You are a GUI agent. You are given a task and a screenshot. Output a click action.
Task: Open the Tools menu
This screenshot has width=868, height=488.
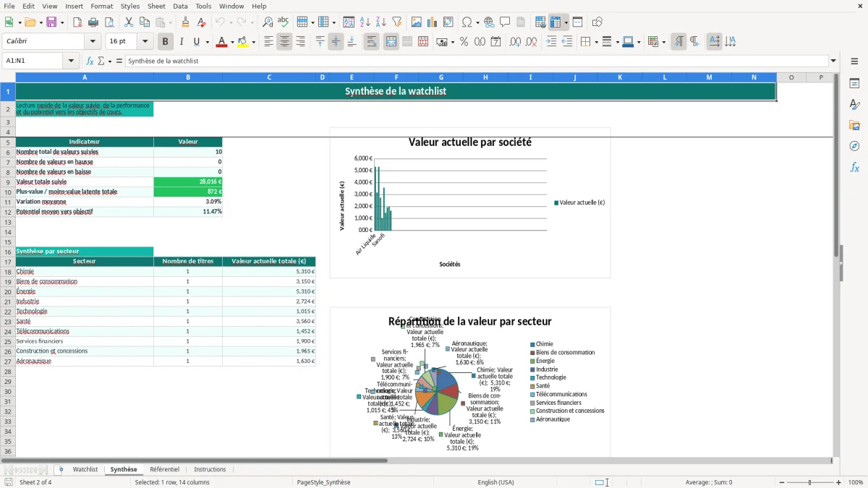coord(203,6)
